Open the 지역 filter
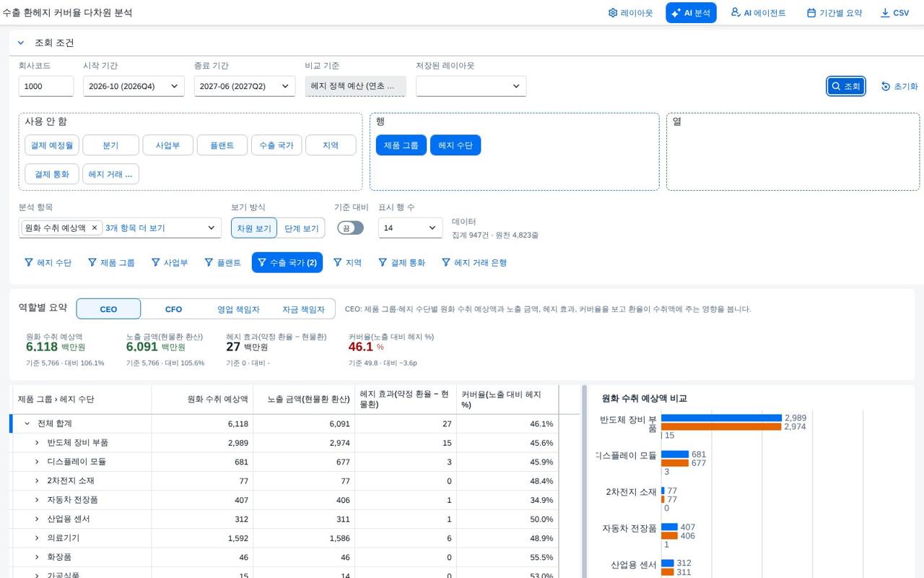Image resolution: width=924 pixels, height=578 pixels. point(347,263)
